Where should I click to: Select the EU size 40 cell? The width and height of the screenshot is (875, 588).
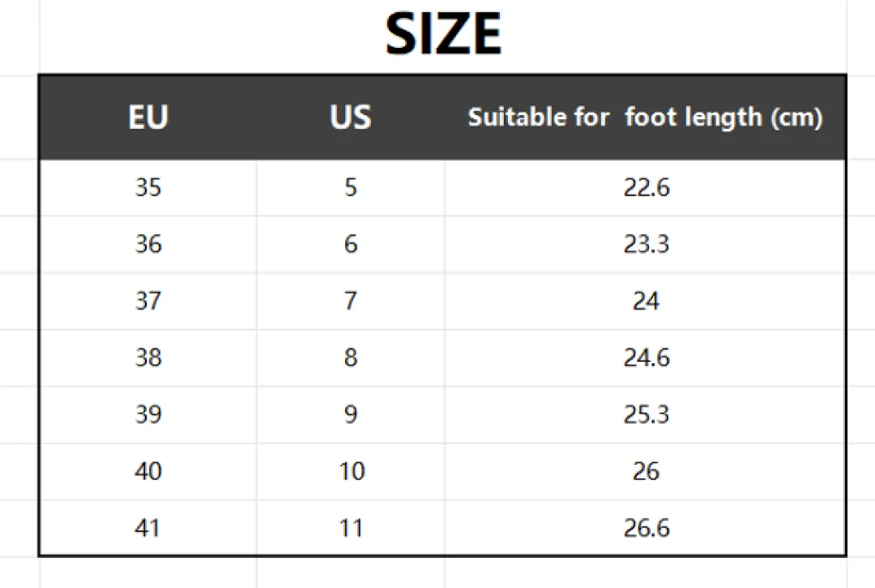click(148, 471)
